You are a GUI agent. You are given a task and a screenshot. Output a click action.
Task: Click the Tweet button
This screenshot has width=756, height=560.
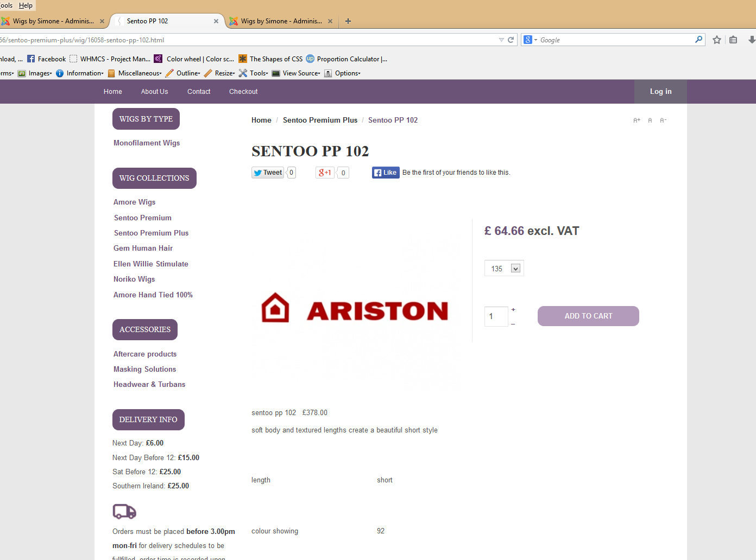click(x=268, y=173)
